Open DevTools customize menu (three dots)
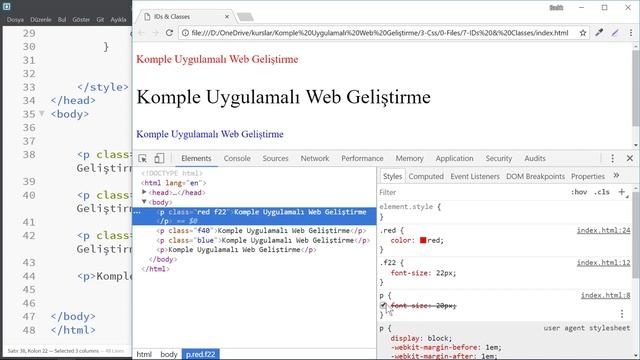The image size is (640, 360). (x=612, y=158)
